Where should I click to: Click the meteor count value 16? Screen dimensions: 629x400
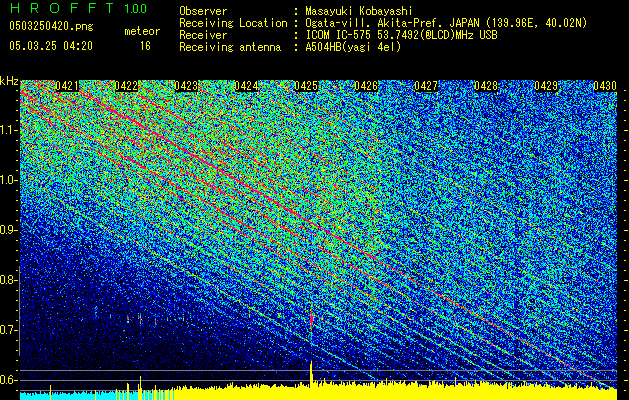tap(145, 46)
